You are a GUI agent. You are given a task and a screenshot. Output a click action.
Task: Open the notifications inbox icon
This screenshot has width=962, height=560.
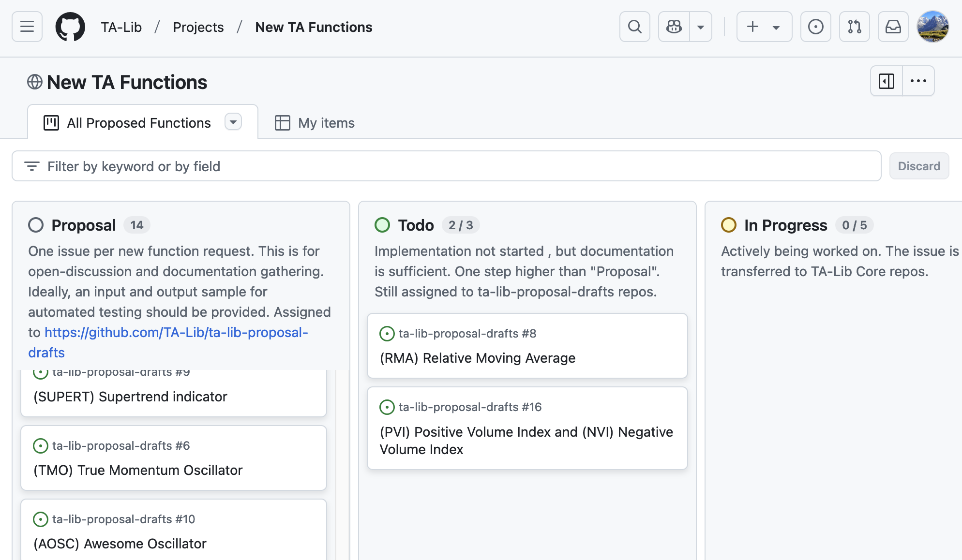pos(893,27)
